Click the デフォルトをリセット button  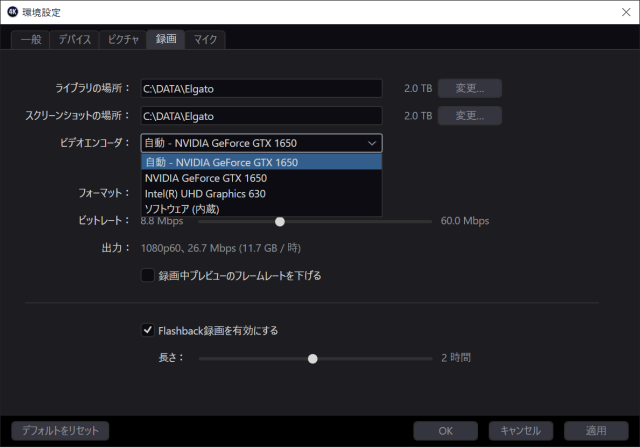click(60, 431)
